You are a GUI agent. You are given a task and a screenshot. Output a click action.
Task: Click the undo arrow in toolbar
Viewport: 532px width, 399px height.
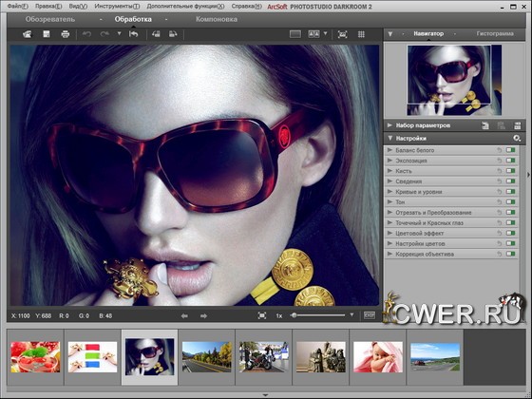[x=86, y=34]
